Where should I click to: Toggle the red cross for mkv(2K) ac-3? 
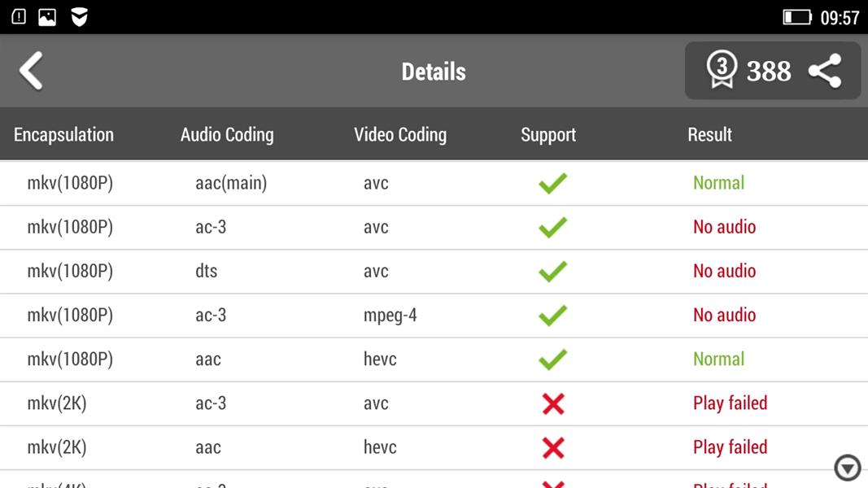552,403
